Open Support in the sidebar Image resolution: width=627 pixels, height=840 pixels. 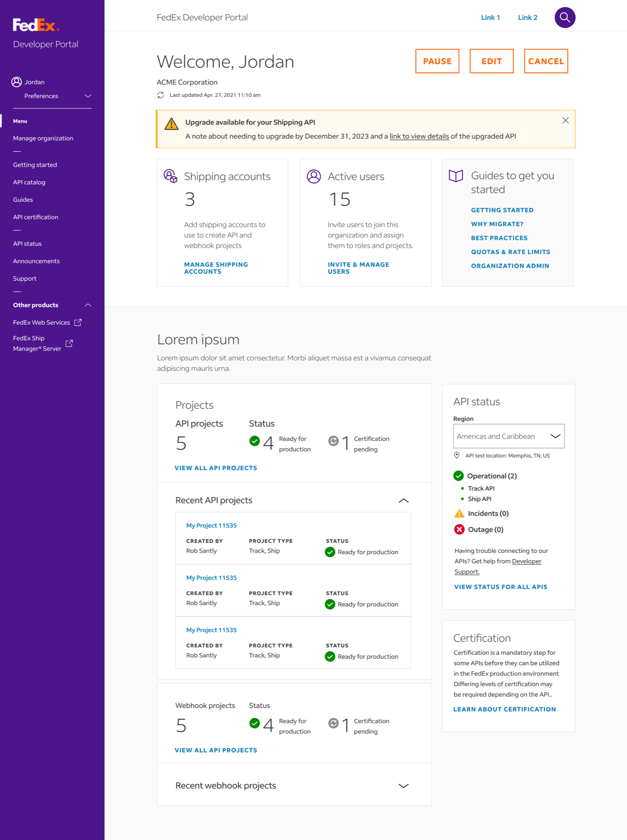point(25,278)
